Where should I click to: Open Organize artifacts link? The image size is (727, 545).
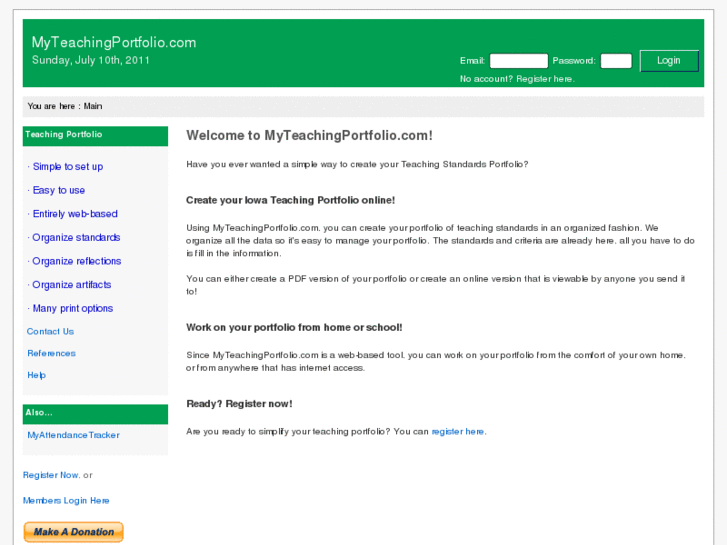pyautogui.click(x=71, y=285)
